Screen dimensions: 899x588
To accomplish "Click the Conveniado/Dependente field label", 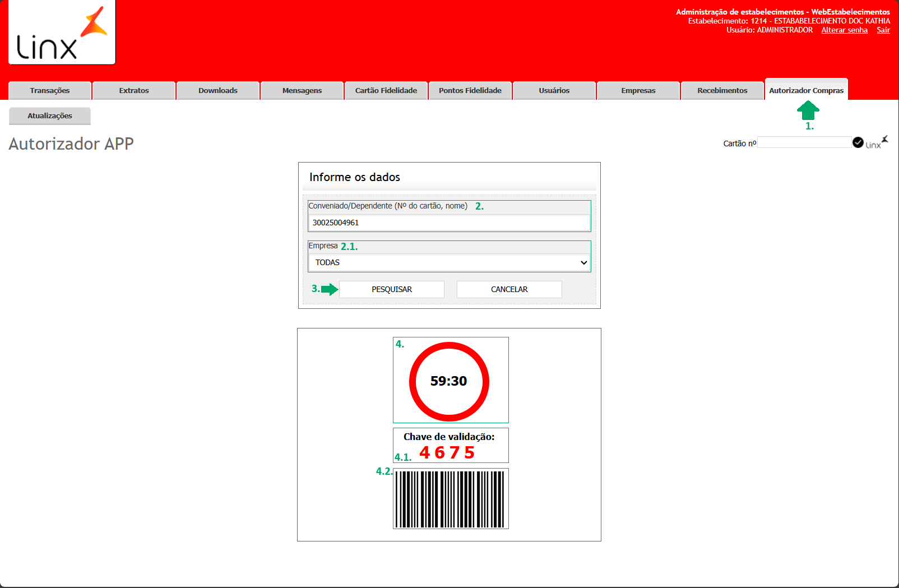I will point(388,206).
